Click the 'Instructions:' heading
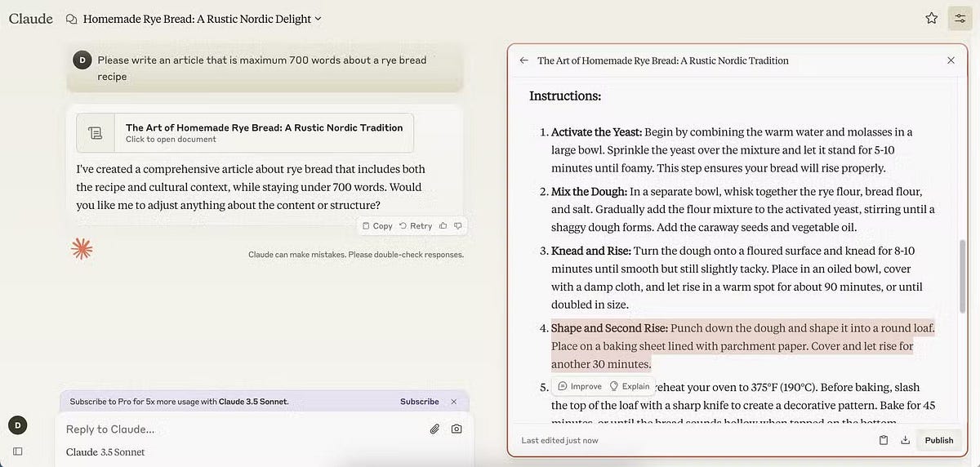 pyautogui.click(x=565, y=96)
